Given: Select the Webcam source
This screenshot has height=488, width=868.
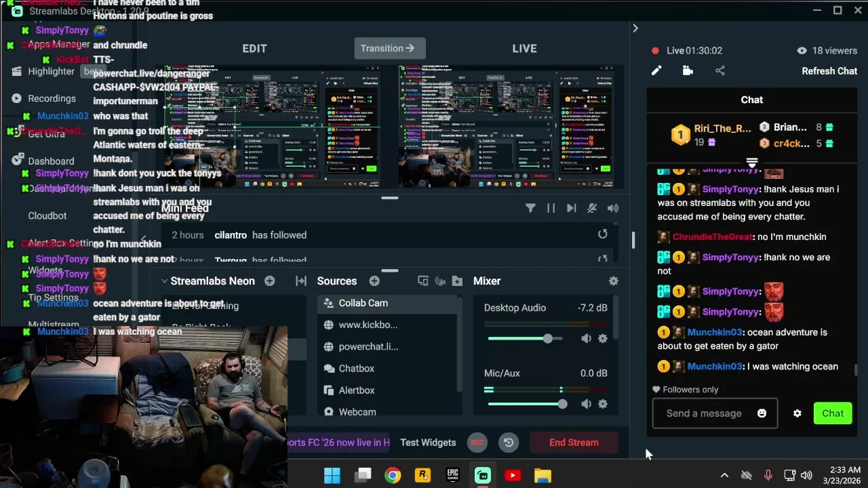Looking at the screenshot, I should tap(389, 410).
